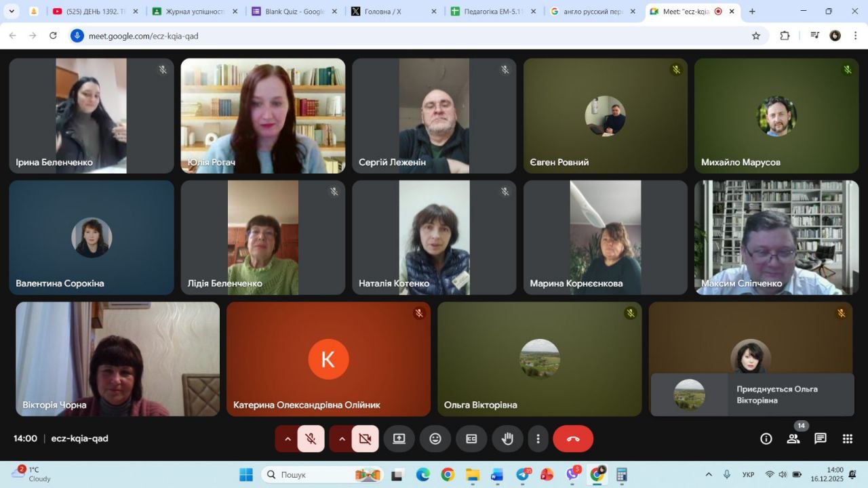This screenshot has height=488, width=868.
Task: Unmute the microphone in call controls
Action: 311,439
